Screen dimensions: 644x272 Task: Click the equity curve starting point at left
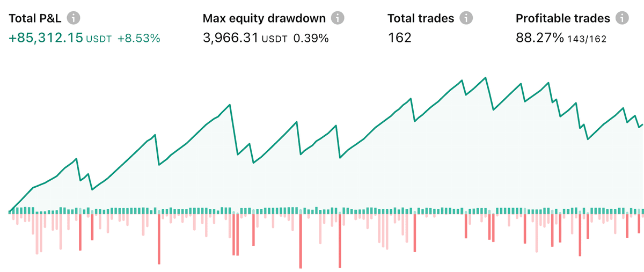pyautogui.click(x=10, y=210)
